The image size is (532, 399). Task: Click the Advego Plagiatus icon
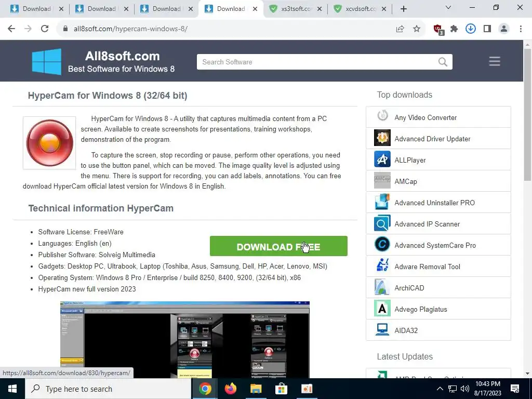[x=382, y=309]
